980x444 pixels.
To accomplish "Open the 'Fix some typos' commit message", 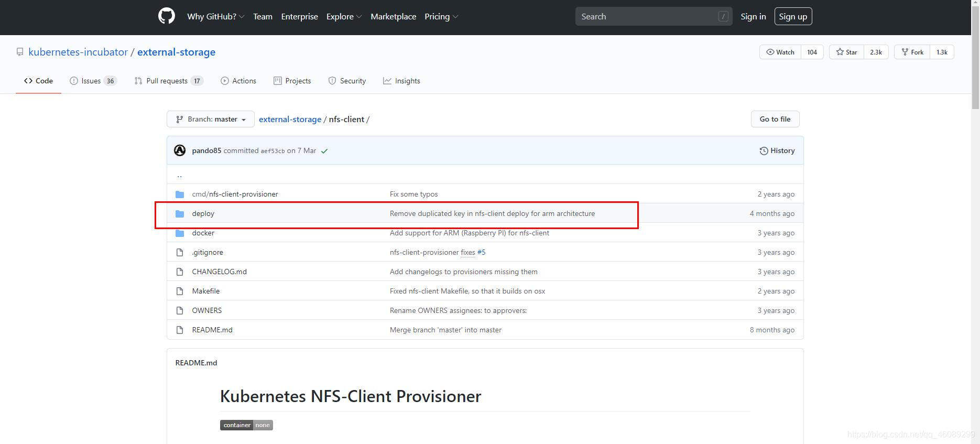I will [x=413, y=194].
